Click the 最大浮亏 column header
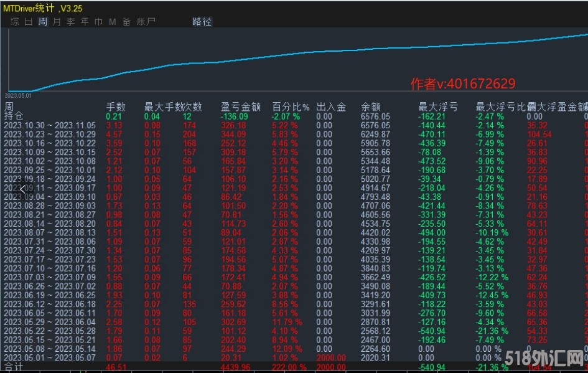Viewport: 588px width, 373px height. (x=438, y=107)
